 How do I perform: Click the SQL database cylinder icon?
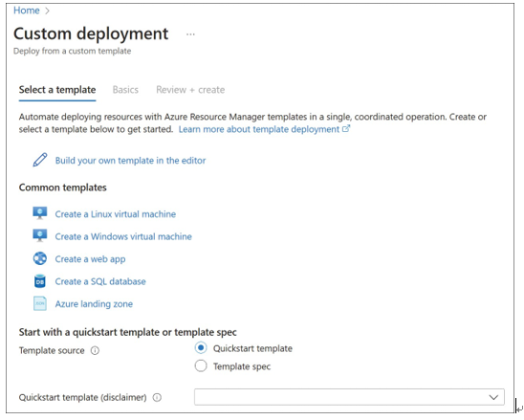40,281
